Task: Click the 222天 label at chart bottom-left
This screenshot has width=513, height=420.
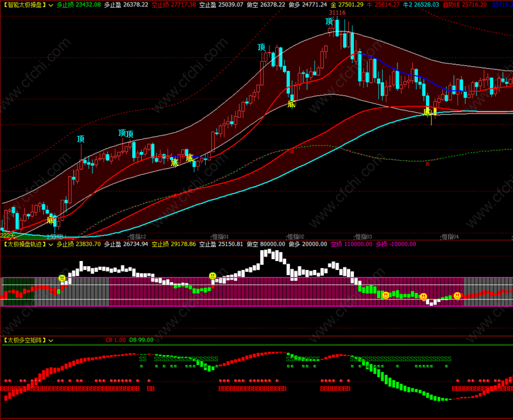Action: pyautogui.click(x=8, y=236)
